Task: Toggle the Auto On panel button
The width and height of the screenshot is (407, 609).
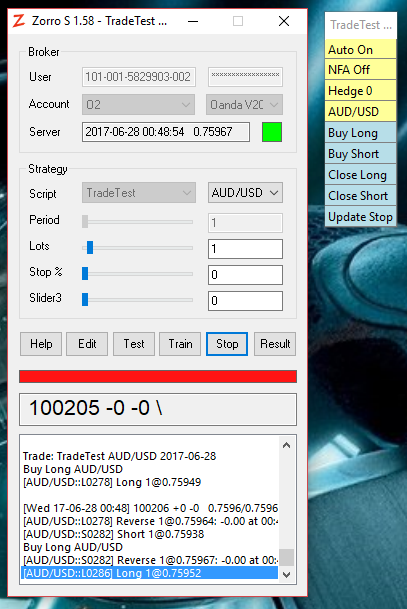Action: [x=360, y=50]
